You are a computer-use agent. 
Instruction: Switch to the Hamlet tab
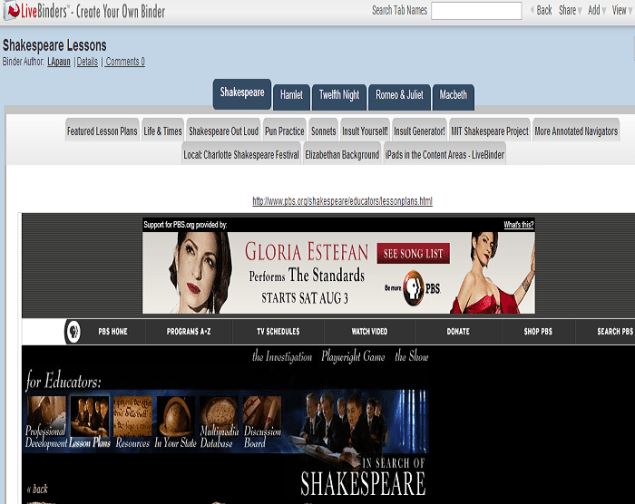pyautogui.click(x=291, y=96)
